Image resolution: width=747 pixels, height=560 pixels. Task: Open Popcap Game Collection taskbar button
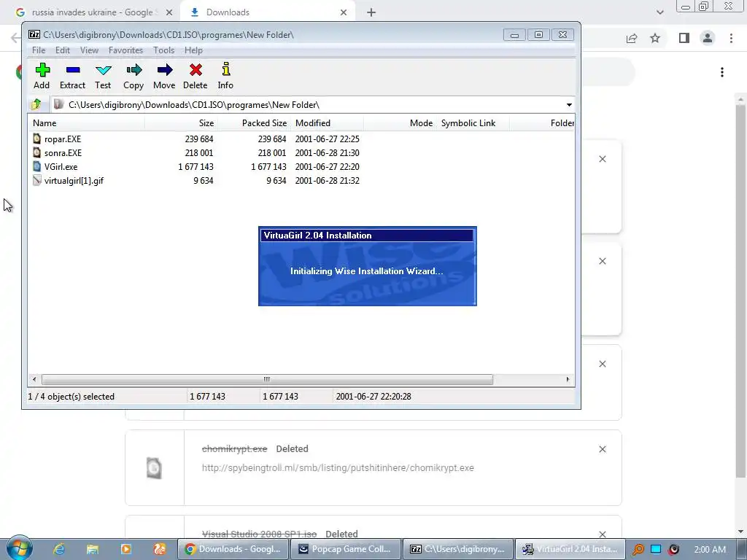(x=345, y=549)
